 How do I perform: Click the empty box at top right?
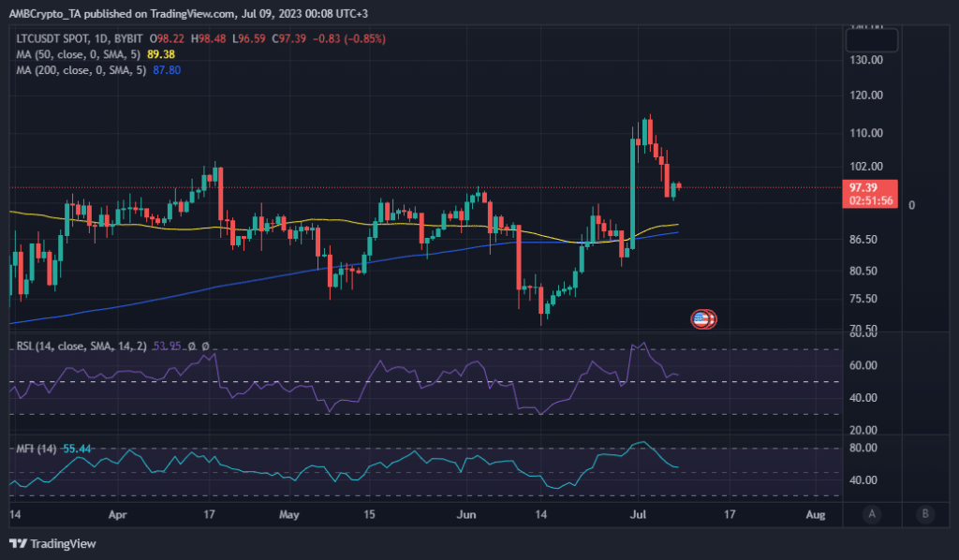tap(871, 40)
